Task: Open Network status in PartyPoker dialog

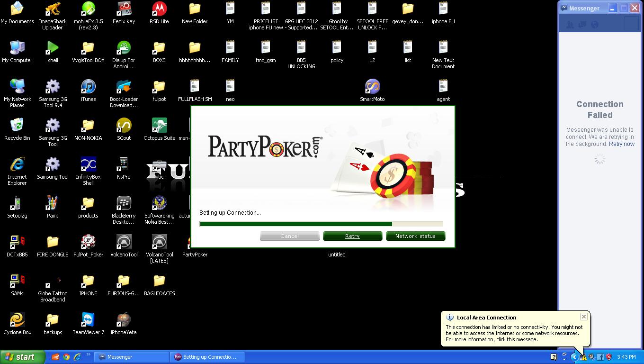Action: click(415, 236)
